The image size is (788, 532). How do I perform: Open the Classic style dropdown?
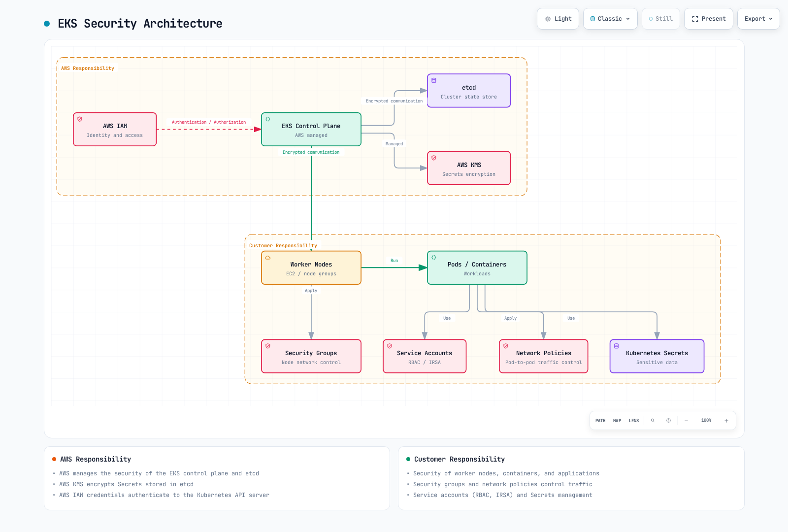coord(610,19)
